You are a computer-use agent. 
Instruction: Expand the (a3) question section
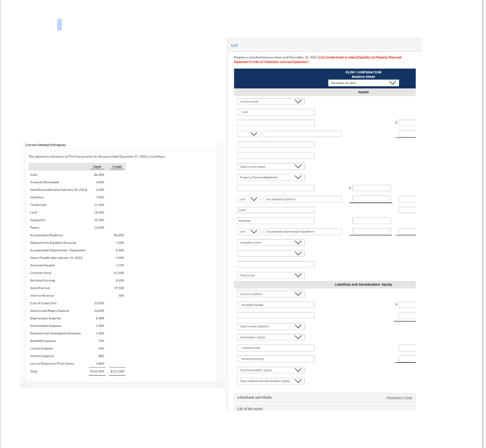coord(234,44)
